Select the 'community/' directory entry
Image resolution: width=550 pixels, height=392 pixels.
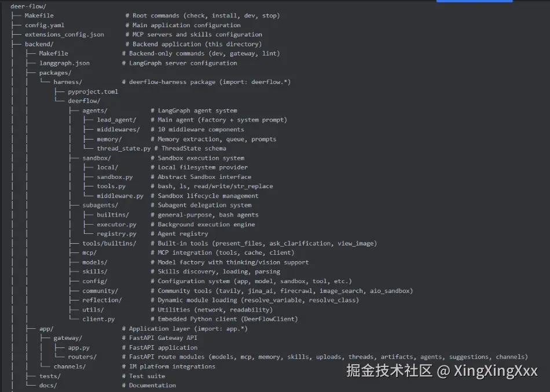click(x=100, y=291)
